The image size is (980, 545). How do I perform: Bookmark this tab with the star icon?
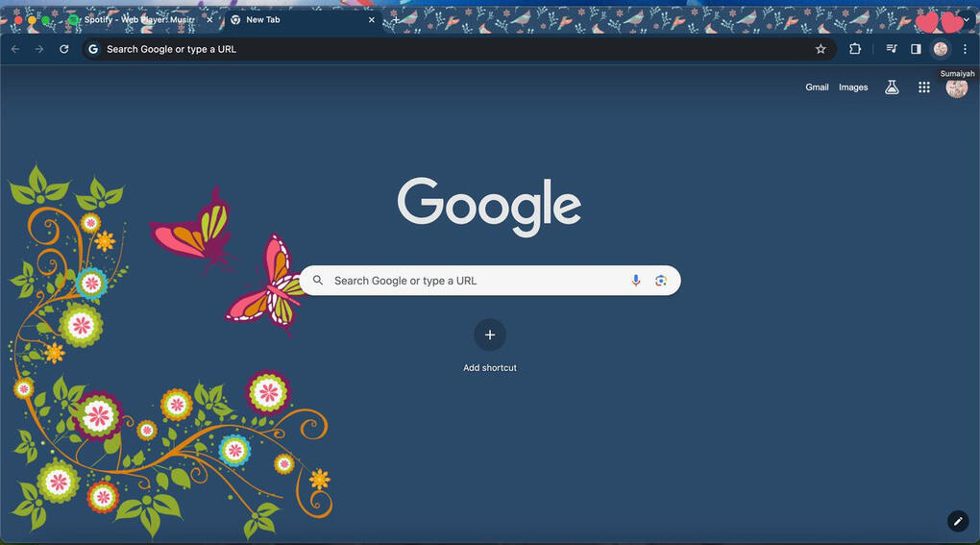coord(821,49)
